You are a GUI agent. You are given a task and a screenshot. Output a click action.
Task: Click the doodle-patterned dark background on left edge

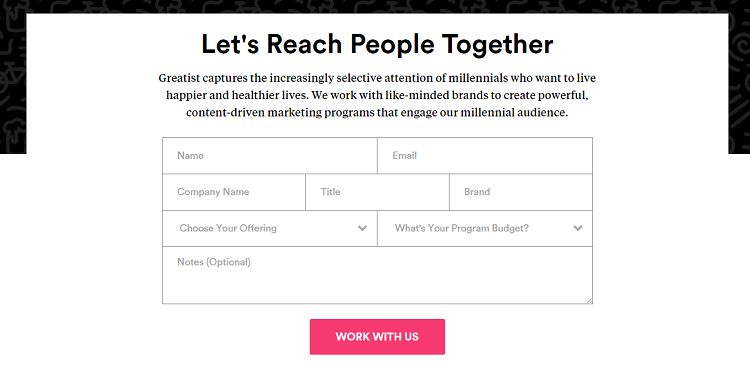tap(13, 81)
